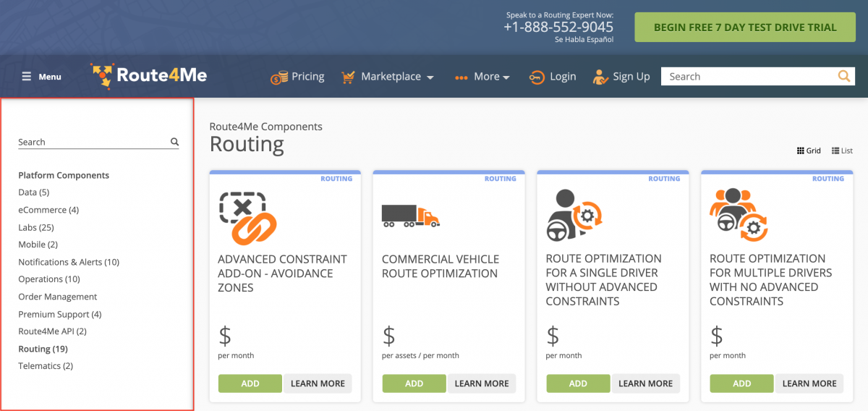Open Route Optimization for a Single Driver title
The image size is (868, 411).
click(603, 280)
